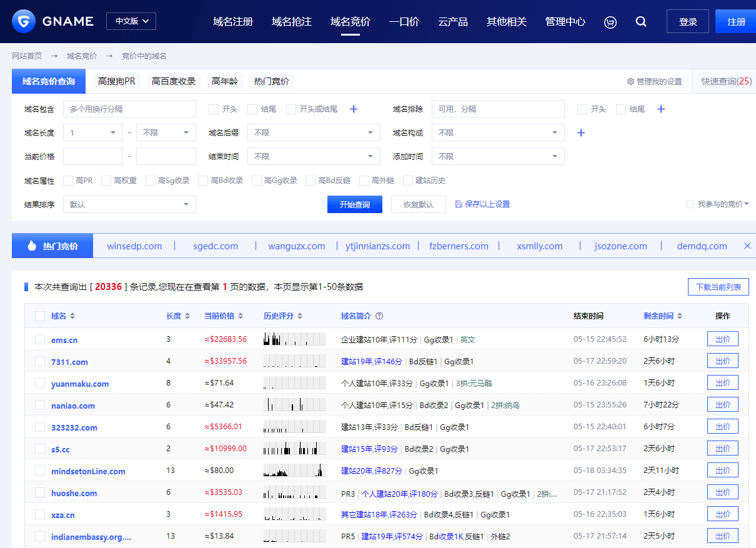Click 出价 button for 7311.com
This screenshot has height=548, width=756.
[x=722, y=361]
